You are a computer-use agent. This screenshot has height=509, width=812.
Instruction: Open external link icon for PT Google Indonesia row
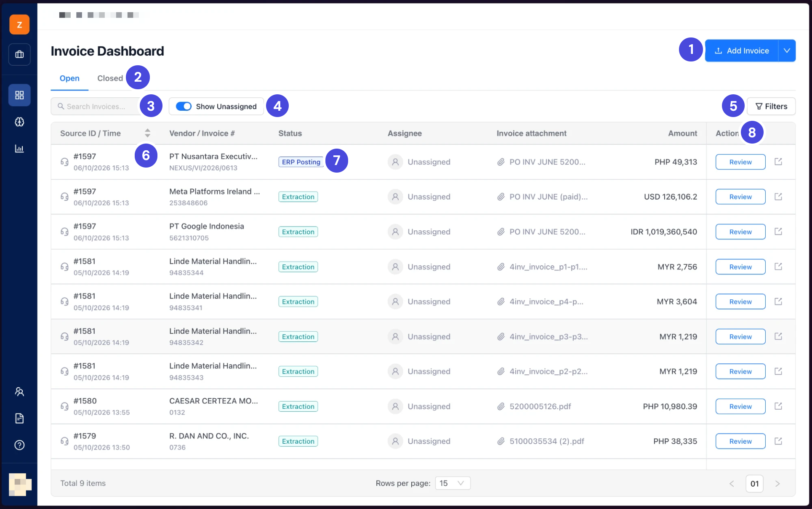coord(778,232)
